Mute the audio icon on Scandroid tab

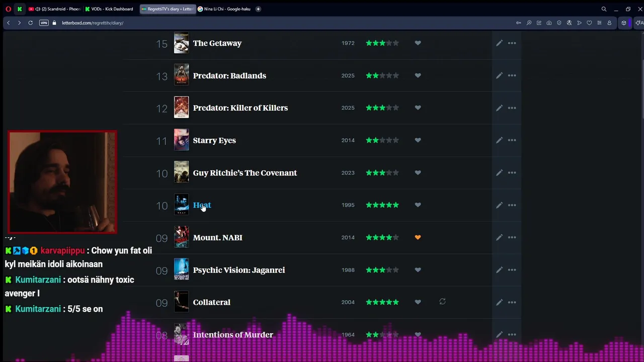pyautogui.click(x=38, y=9)
